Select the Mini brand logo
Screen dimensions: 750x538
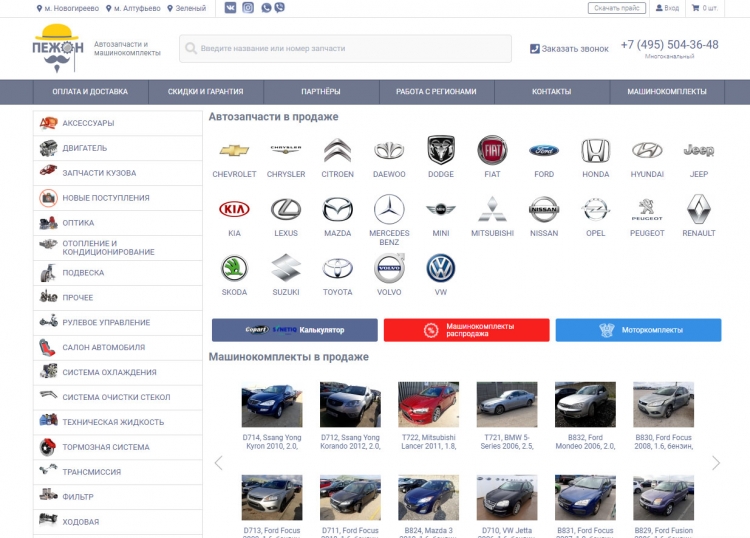(441, 209)
